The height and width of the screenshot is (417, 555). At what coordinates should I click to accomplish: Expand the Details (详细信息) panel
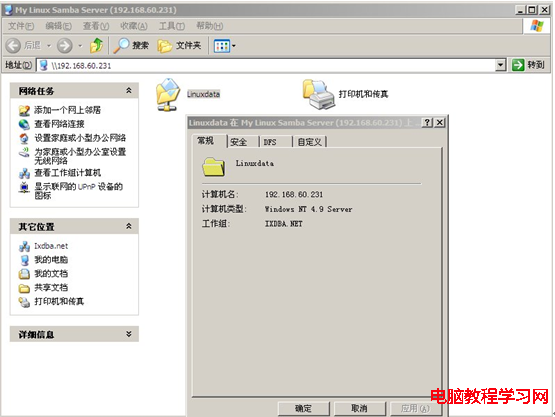(129, 334)
